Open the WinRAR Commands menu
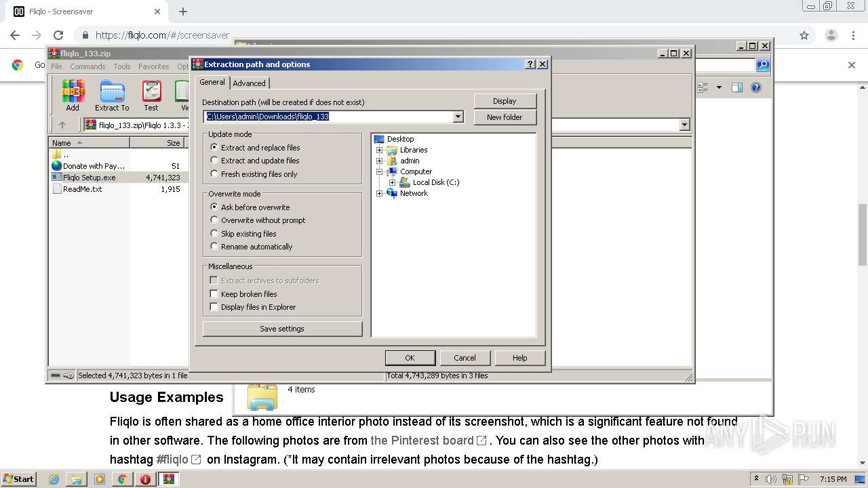The height and width of the screenshot is (488, 868). (87, 66)
